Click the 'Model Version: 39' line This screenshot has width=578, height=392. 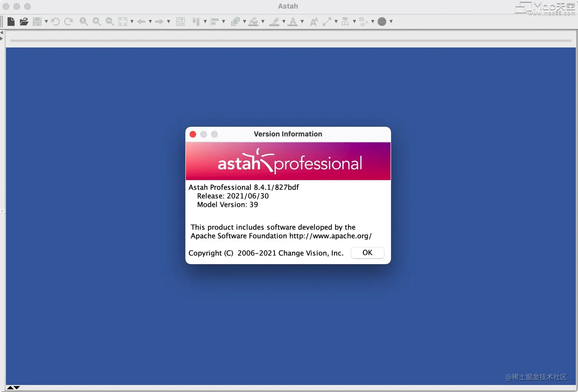pyautogui.click(x=227, y=205)
